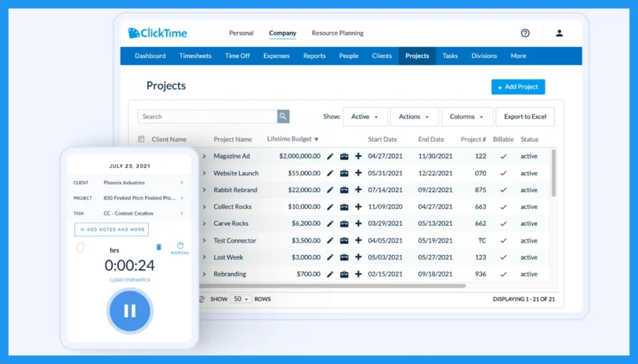Open the Reports tab
Image resolution: width=638 pixels, height=364 pixels.
[314, 56]
